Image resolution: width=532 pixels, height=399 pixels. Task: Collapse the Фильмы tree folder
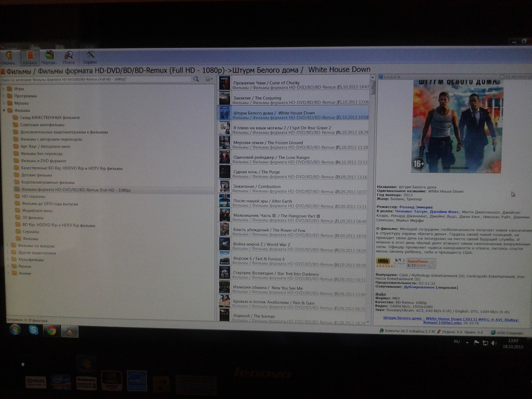point(4,110)
